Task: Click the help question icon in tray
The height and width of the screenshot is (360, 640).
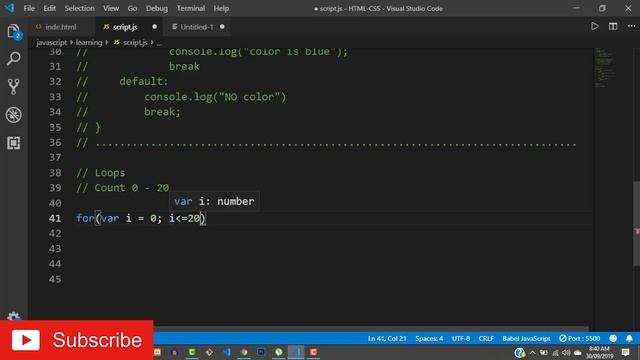Action: [519, 353]
